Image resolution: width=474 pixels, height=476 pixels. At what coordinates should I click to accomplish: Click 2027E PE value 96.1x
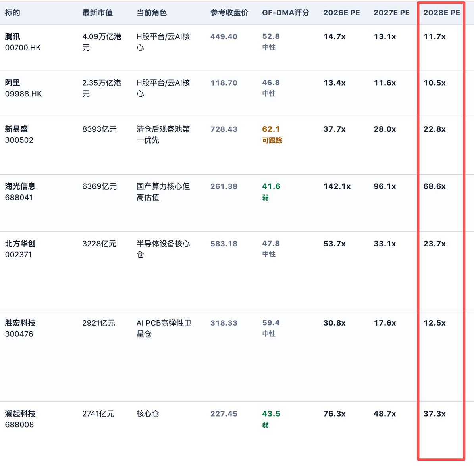tap(385, 186)
